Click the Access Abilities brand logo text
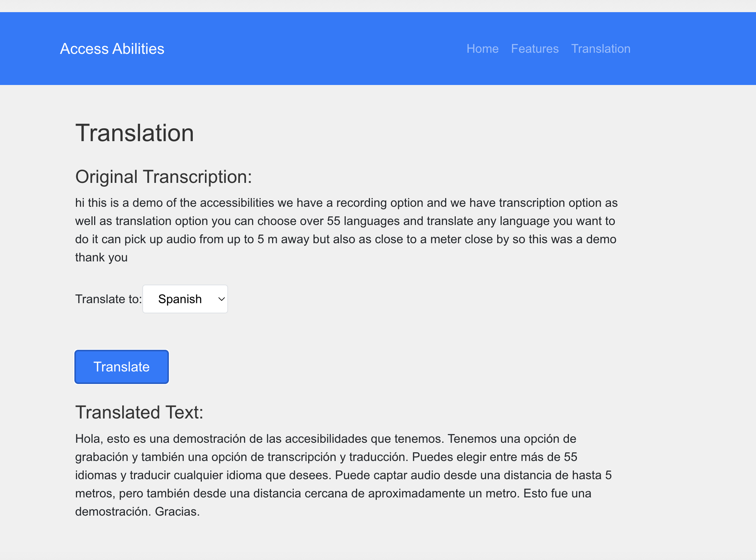756x560 pixels. pyautogui.click(x=112, y=49)
